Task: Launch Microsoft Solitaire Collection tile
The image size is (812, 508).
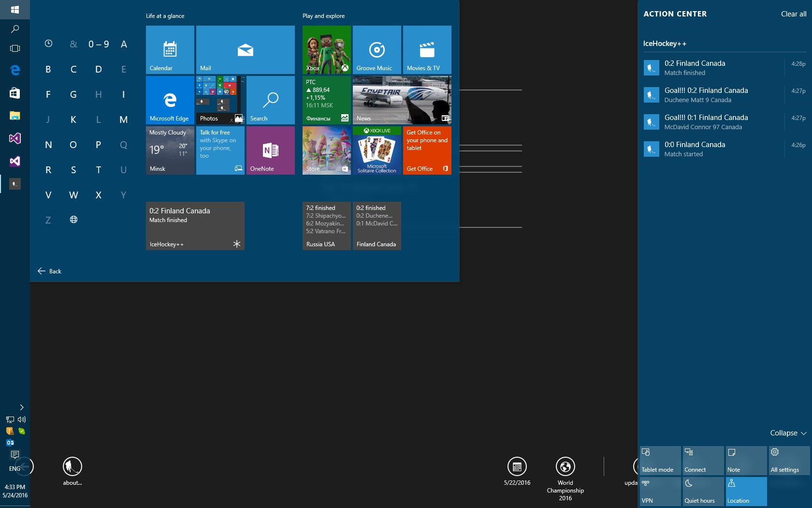Action: pos(377,150)
